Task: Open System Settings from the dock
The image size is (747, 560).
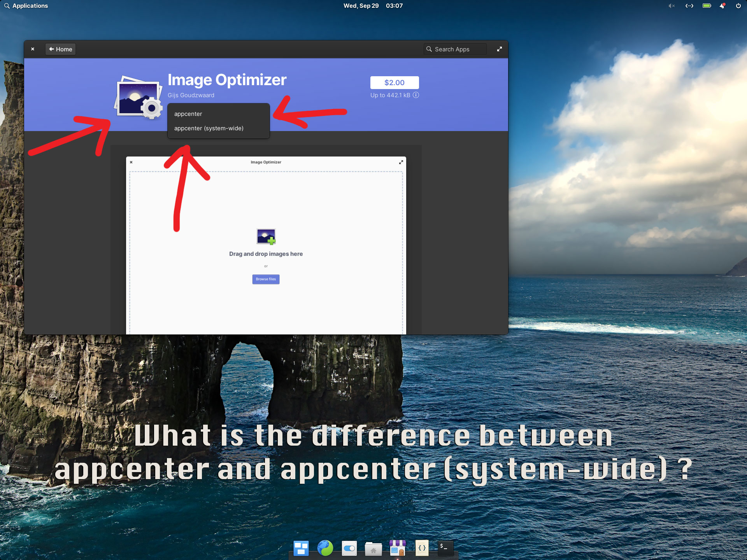Action: (349, 548)
